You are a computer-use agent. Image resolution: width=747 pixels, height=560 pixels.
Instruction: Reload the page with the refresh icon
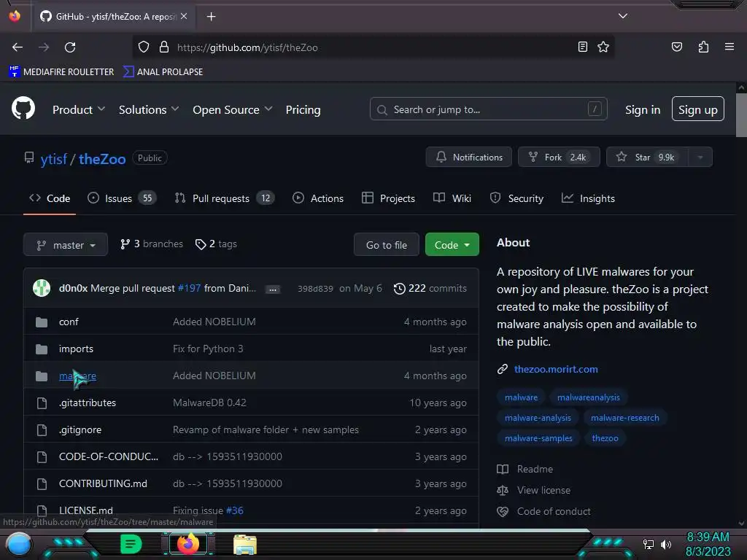70,47
